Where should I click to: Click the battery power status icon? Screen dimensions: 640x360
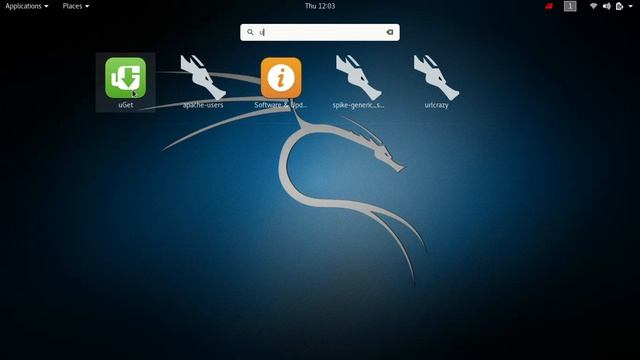click(x=620, y=6)
